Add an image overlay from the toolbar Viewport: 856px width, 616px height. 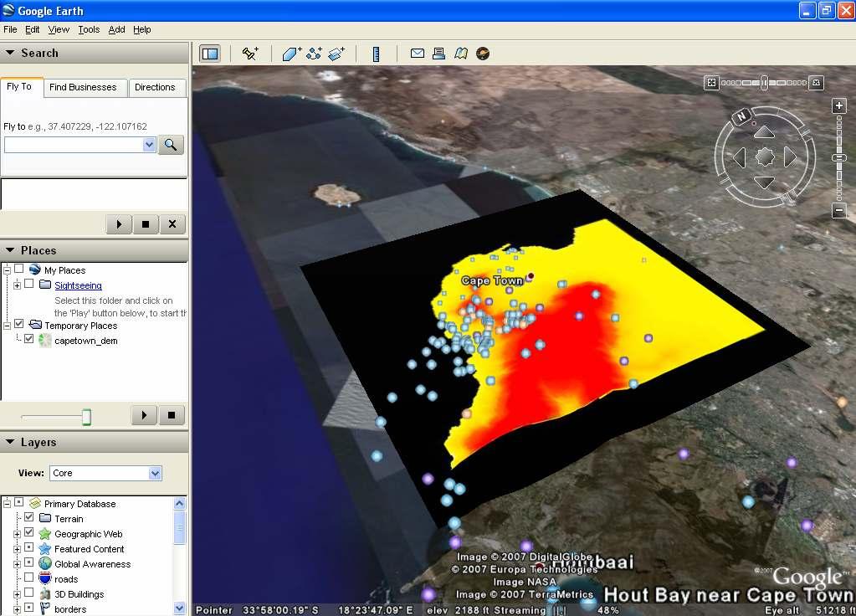point(336,54)
